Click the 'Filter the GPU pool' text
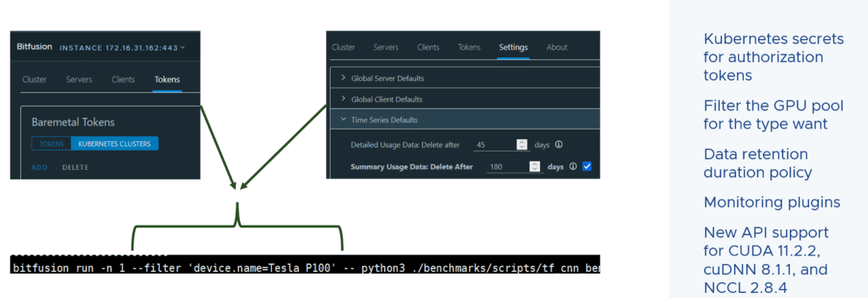Viewport: 868px width, 298px height. pos(773,115)
